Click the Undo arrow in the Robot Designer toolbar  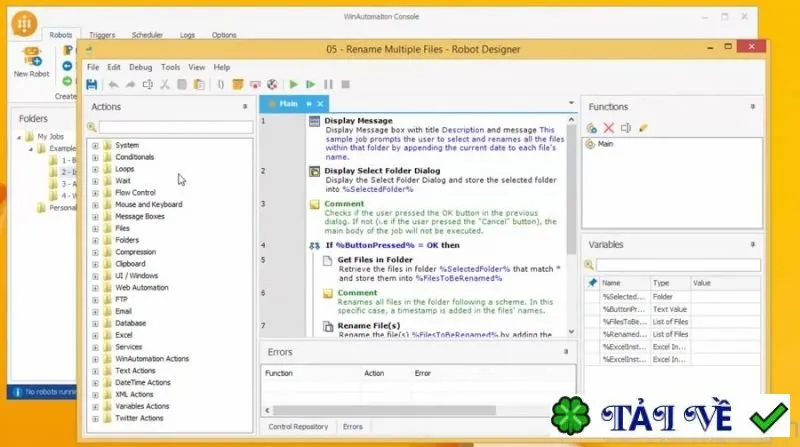coord(113,84)
